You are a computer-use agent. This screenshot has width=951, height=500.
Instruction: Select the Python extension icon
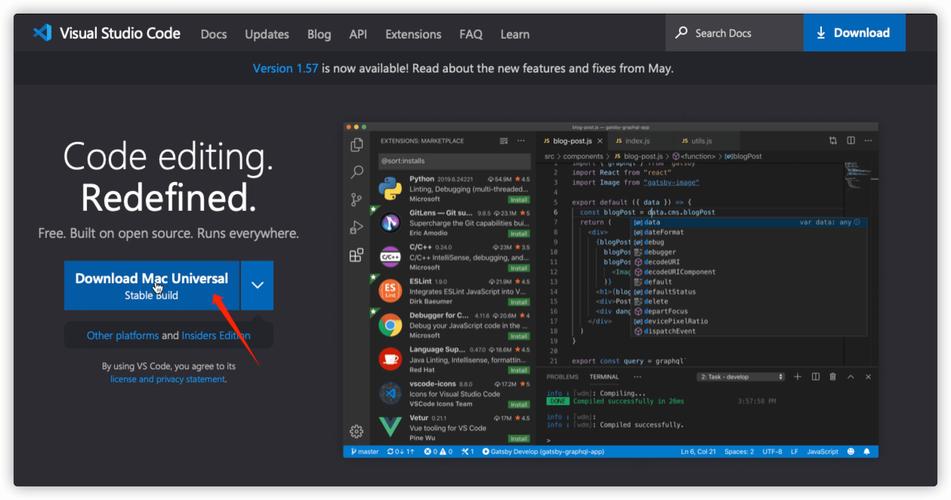pyautogui.click(x=390, y=189)
